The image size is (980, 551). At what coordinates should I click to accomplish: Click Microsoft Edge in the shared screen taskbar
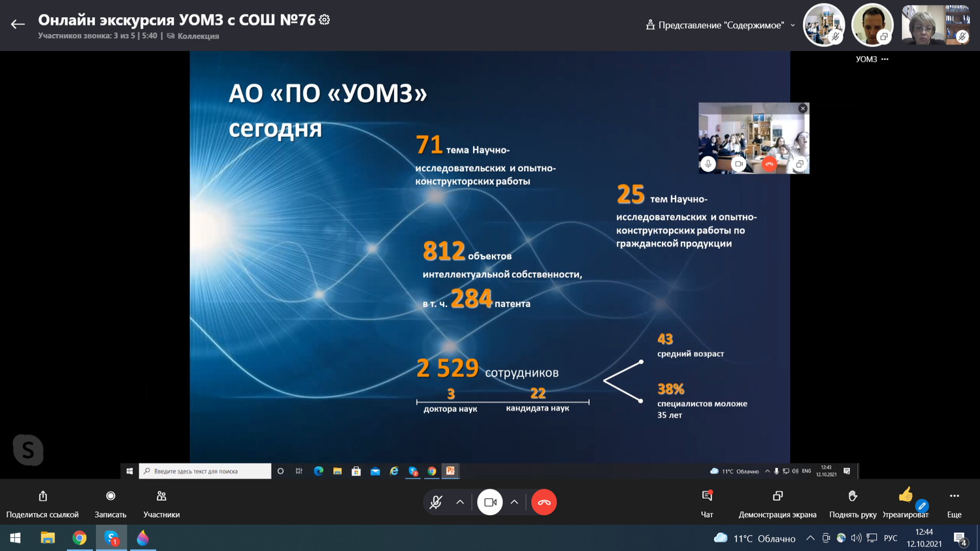pyautogui.click(x=318, y=471)
